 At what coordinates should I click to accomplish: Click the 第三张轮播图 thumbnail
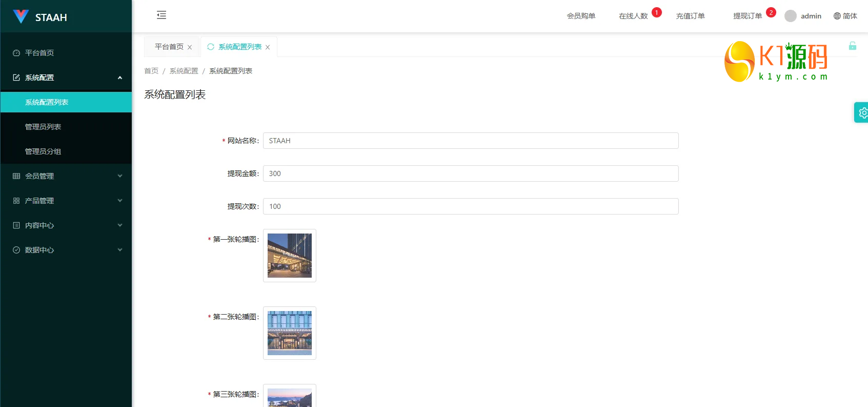290,396
